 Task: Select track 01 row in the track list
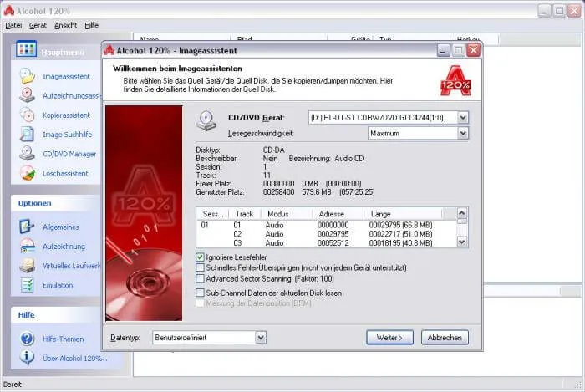coord(327,225)
